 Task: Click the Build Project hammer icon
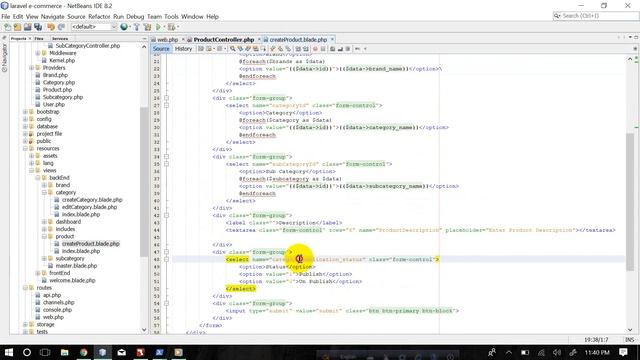[x=137, y=27]
